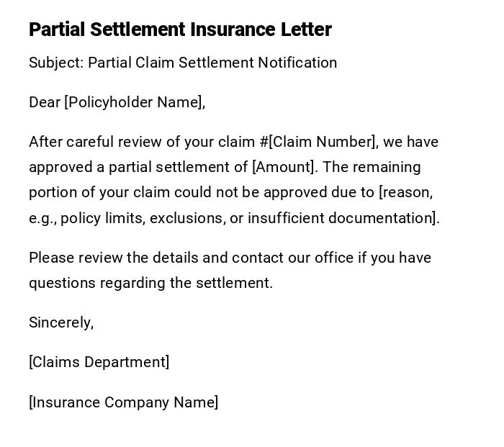This screenshot has width=504, height=447.
Task: Click the word Subject in the subject line
Action: (55, 63)
